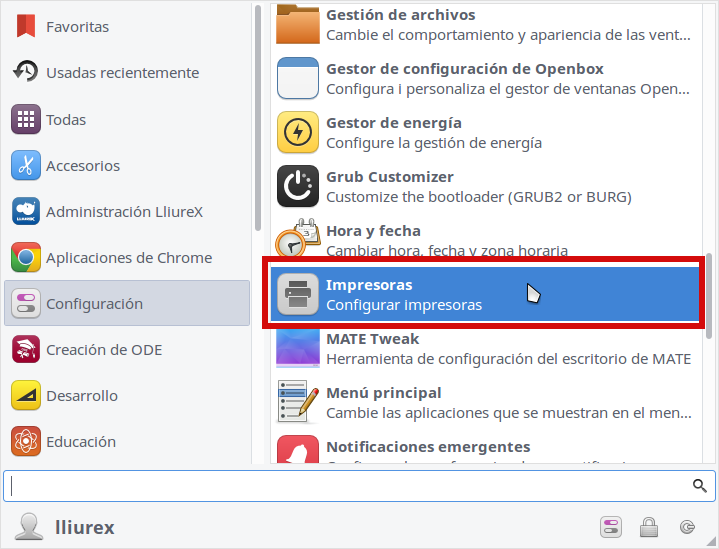Open the Impresoras printer settings entry
The width and height of the screenshot is (719, 549).
tap(484, 294)
